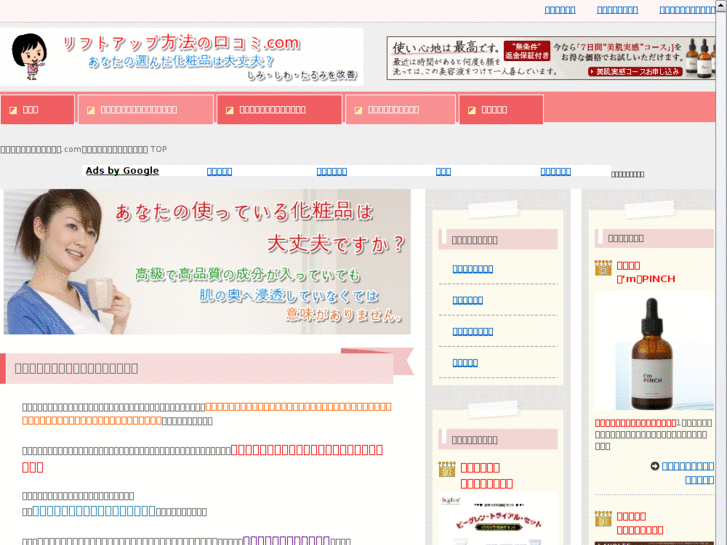Click the second crown icon in the right ranking column
This screenshot has height=545, width=727.
(603, 519)
